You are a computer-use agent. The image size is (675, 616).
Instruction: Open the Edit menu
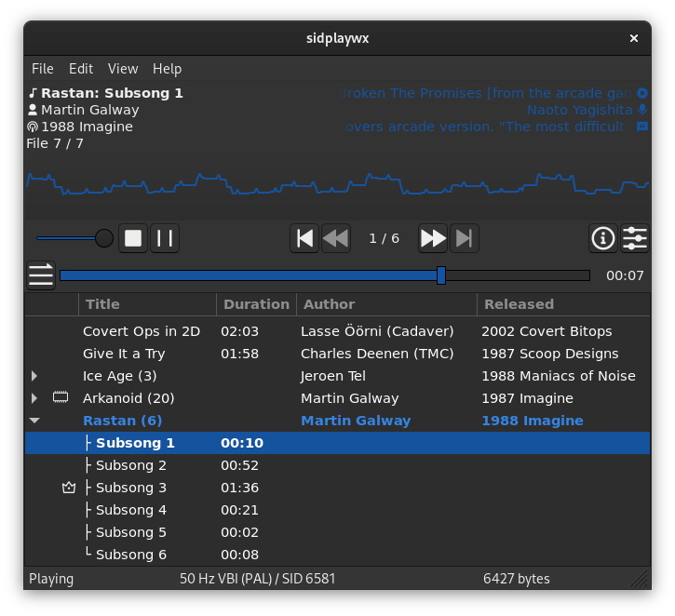point(81,69)
